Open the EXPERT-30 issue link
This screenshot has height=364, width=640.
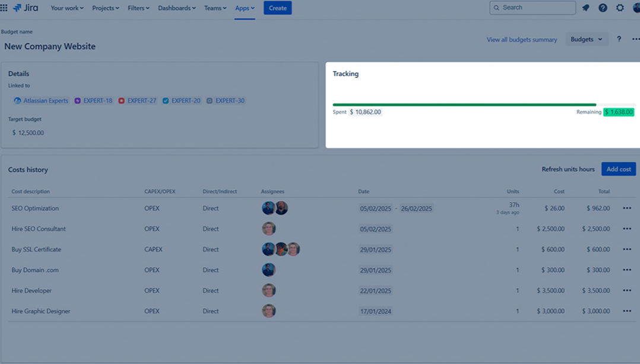[x=230, y=100]
